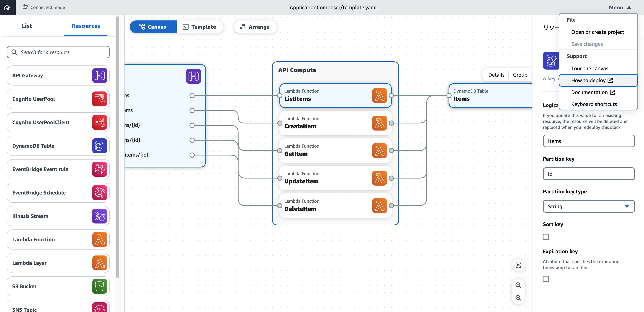Click the items/{id} route label
This screenshot has width=644, height=312.
pos(136,155)
